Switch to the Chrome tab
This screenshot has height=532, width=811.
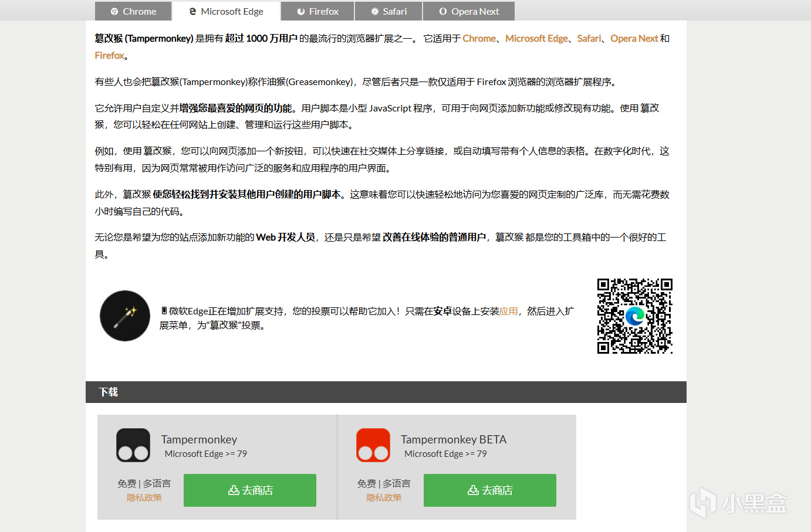pos(133,11)
